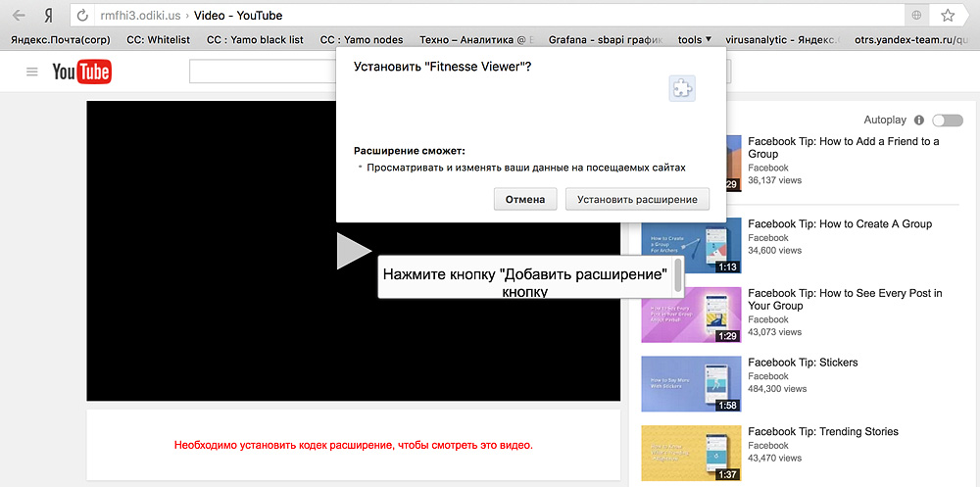This screenshot has width=980, height=487.
Task: Toggle the Autoplay switch
Action: [948, 120]
